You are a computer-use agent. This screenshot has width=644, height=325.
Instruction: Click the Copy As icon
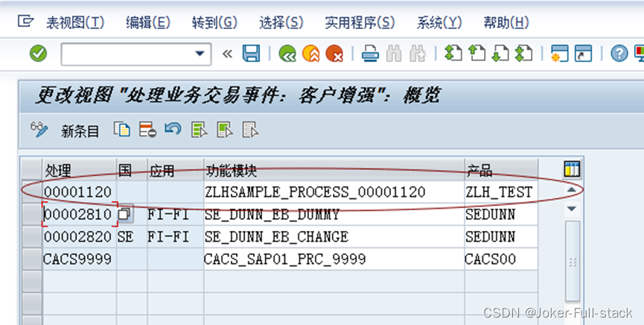(x=122, y=129)
